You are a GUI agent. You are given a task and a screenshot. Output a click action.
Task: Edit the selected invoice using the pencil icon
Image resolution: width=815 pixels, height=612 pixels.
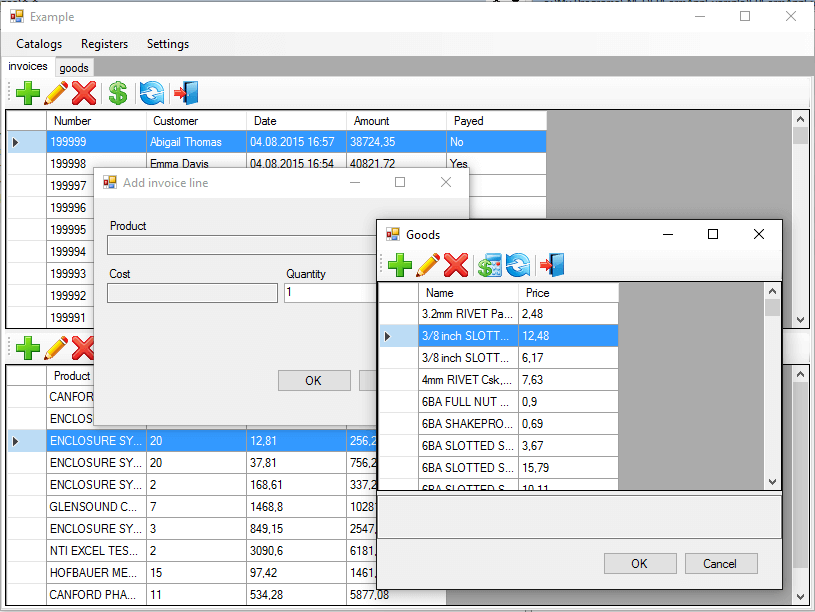(55, 93)
